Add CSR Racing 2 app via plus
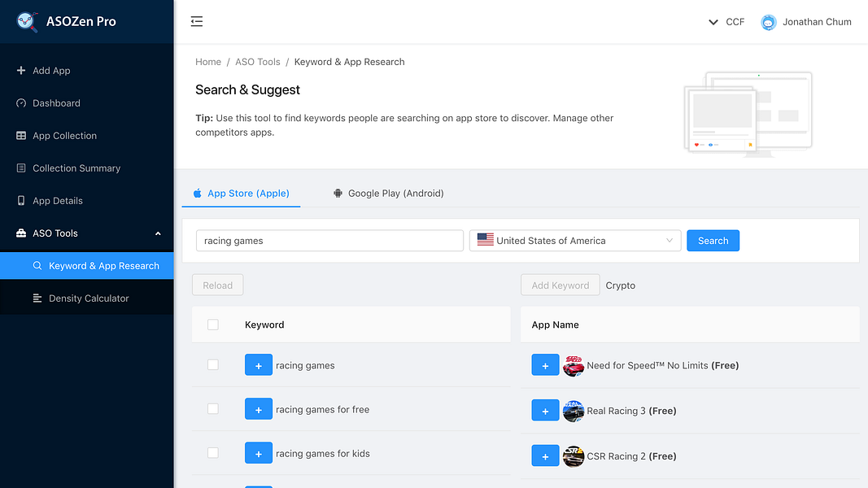 [545, 456]
